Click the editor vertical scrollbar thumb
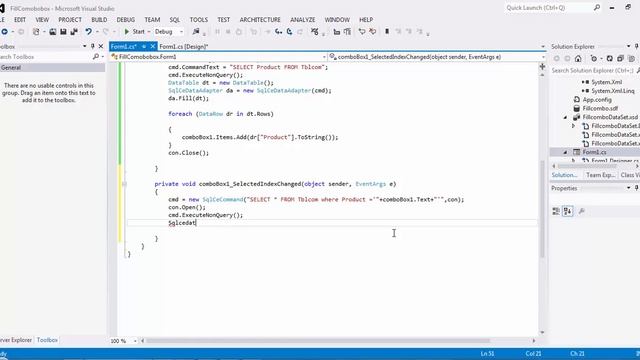This screenshot has height=360, width=640. (x=542, y=209)
